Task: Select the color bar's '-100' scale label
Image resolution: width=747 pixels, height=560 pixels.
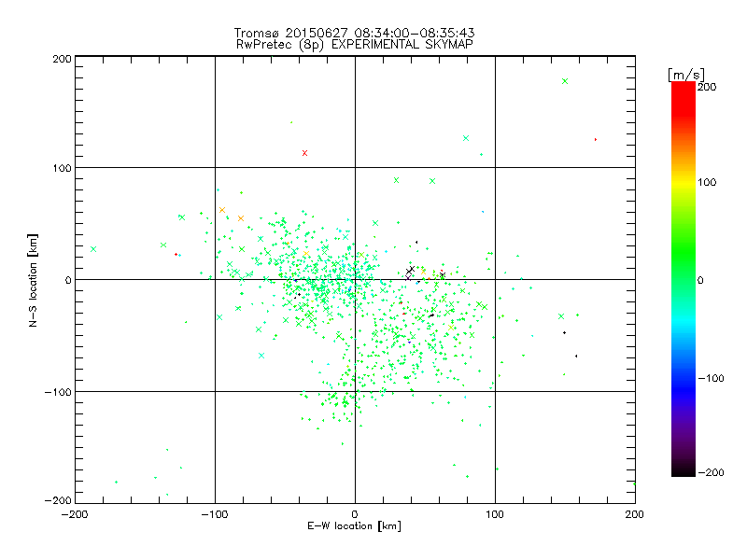Action: 711,378
